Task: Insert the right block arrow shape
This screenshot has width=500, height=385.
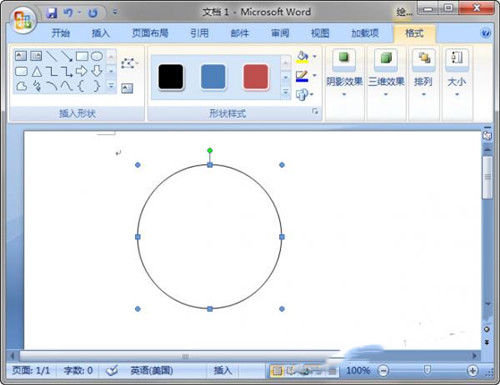Action: pyautogui.click(x=82, y=71)
